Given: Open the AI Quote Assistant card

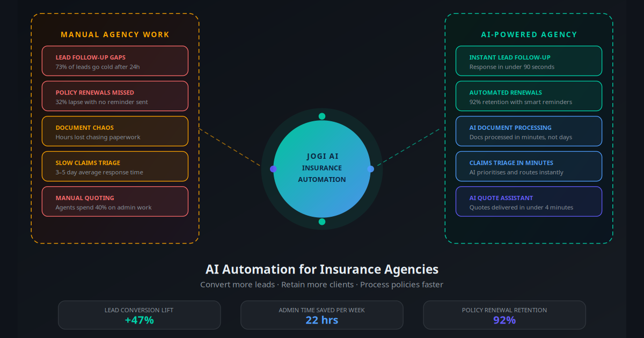Looking at the screenshot, I should click(x=529, y=201).
